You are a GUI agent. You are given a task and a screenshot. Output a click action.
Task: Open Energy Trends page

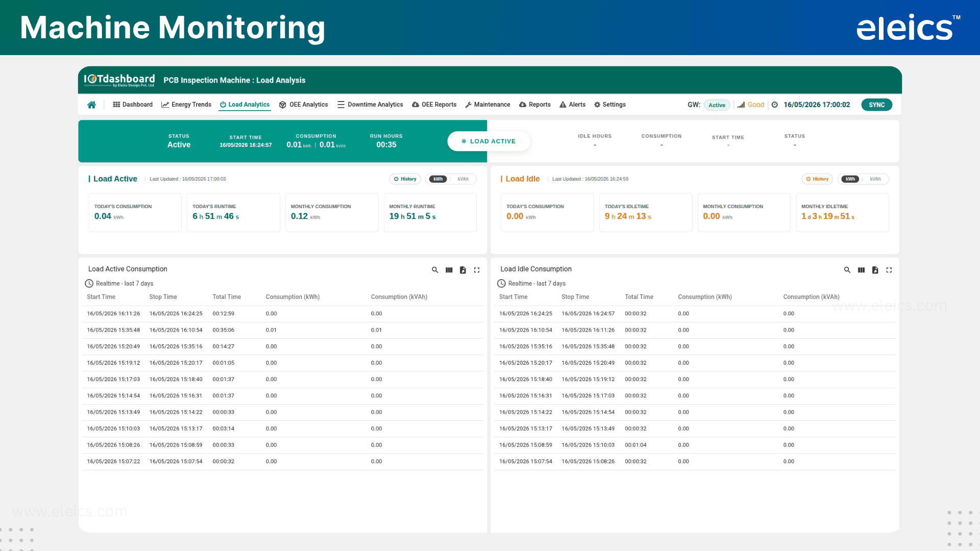tap(186, 105)
